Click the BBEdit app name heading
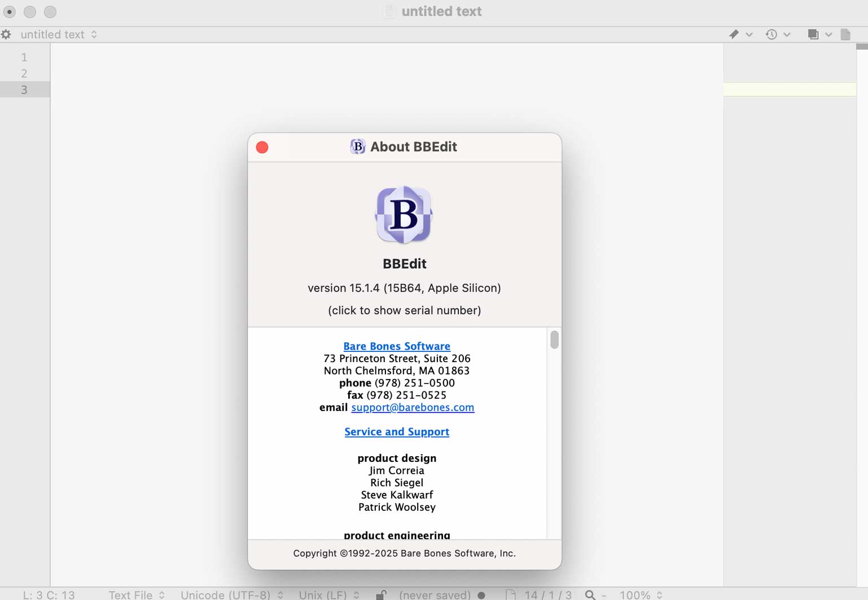The image size is (868, 600). tap(404, 263)
